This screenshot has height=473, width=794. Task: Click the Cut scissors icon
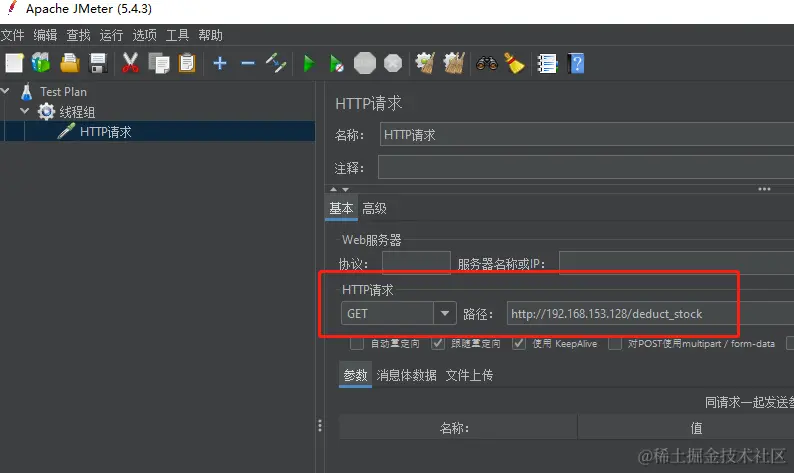130,64
